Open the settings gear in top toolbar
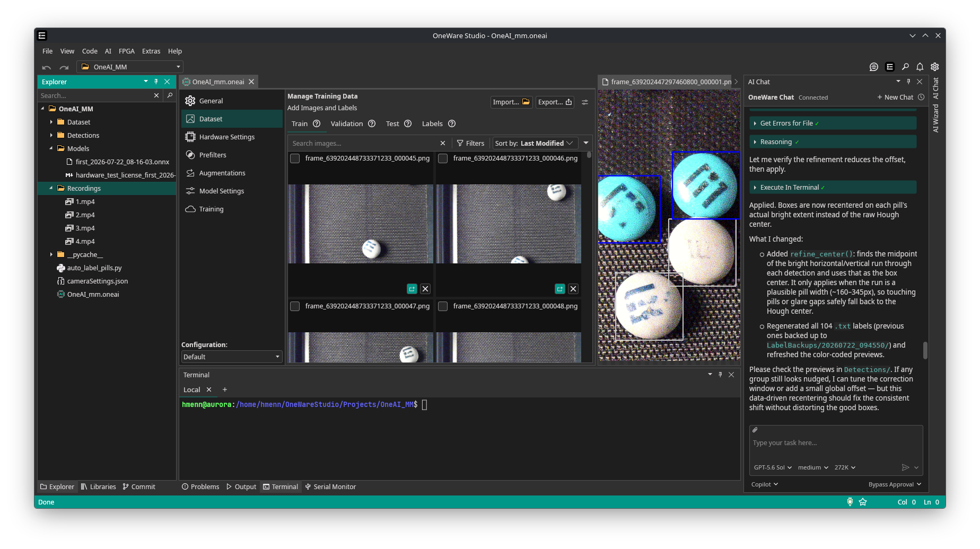980x549 pixels. coord(935,67)
